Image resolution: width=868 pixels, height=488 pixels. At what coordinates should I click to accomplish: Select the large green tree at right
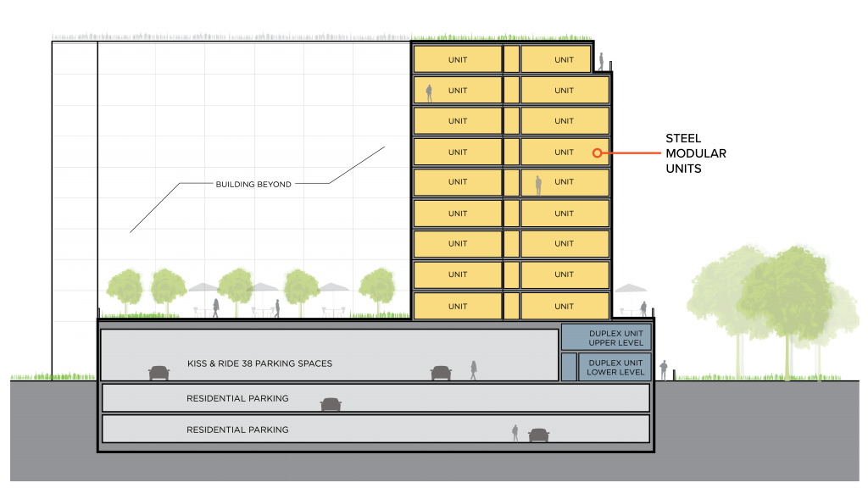click(767, 297)
